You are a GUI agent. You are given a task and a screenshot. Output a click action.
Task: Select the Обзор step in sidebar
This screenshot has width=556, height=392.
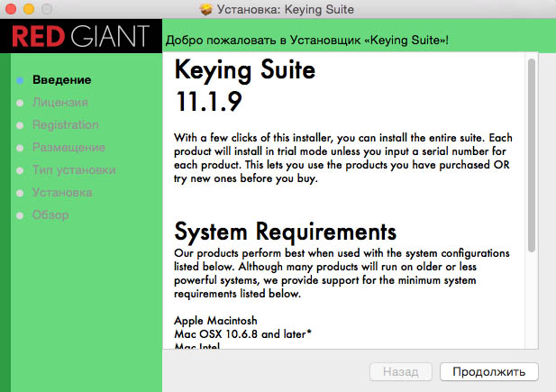click(x=50, y=214)
